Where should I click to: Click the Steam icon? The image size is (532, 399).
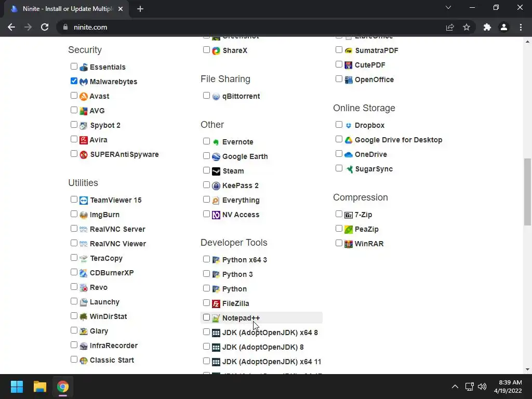coord(216,171)
